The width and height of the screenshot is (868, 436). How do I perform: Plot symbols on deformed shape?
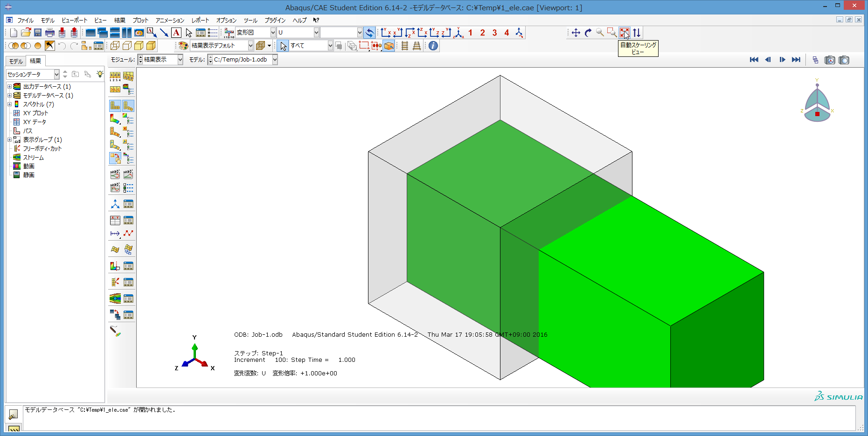115,132
